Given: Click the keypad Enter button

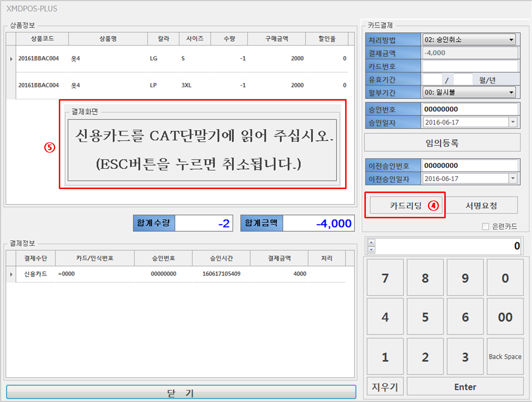Looking at the screenshot, I should click(x=465, y=387).
